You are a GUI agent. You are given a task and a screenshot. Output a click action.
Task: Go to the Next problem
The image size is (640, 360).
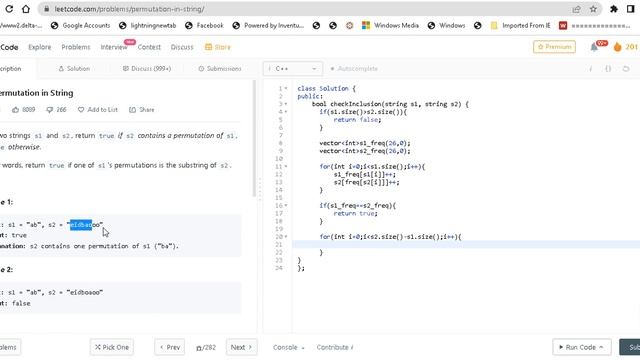coord(241,347)
